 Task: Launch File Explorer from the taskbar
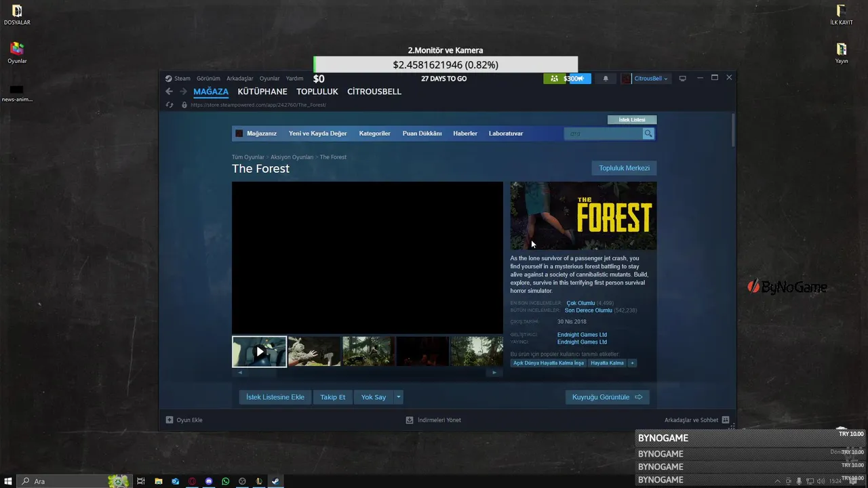tap(158, 481)
